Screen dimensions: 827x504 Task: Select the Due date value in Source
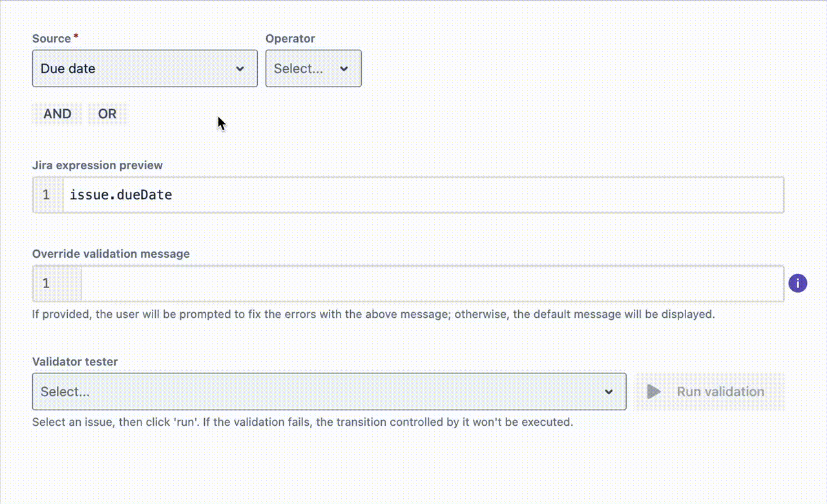(x=68, y=68)
